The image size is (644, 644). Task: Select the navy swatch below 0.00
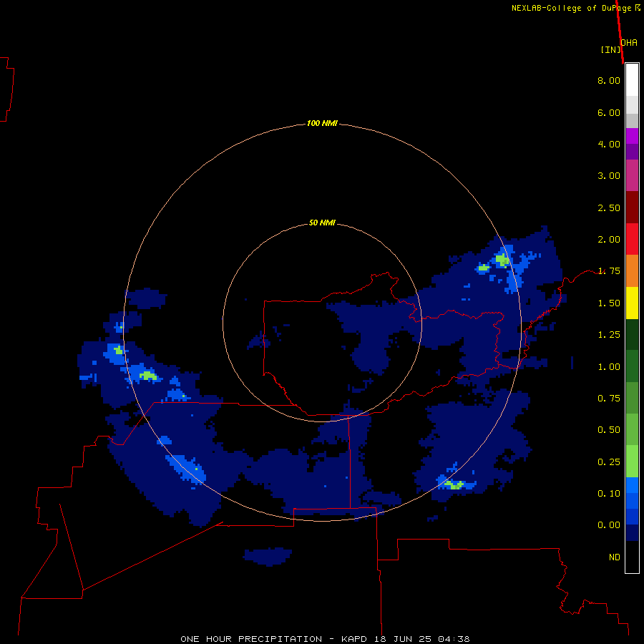click(x=632, y=533)
